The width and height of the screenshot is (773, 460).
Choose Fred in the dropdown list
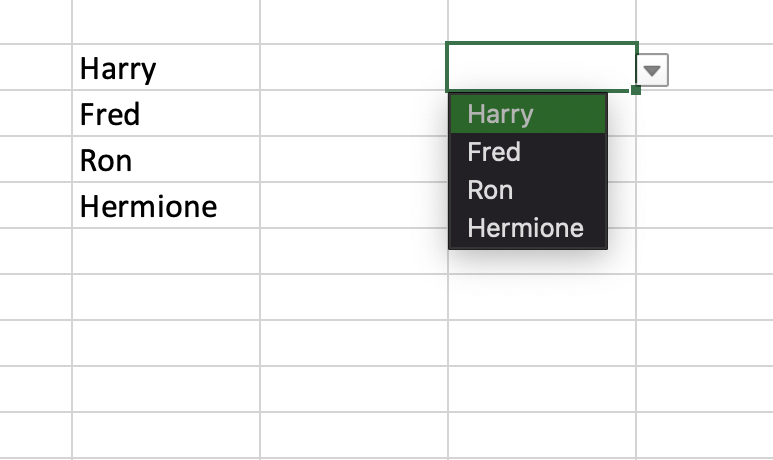528,152
